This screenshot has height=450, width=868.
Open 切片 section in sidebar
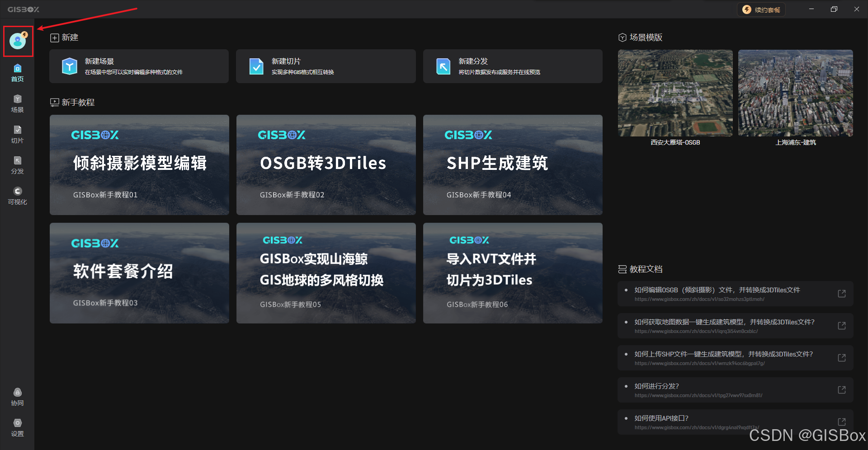[x=17, y=134]
